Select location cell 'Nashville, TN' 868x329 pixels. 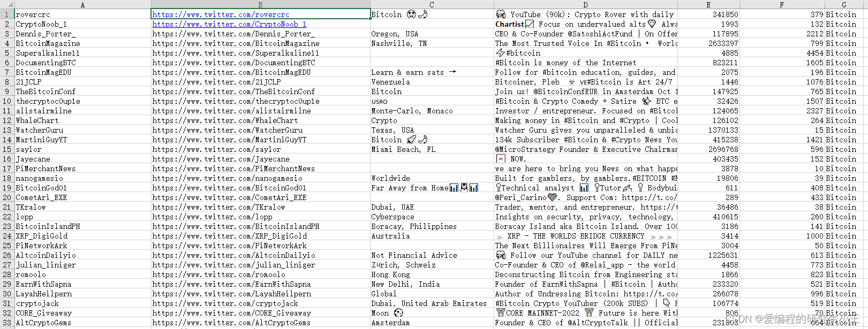pos(432,43)
